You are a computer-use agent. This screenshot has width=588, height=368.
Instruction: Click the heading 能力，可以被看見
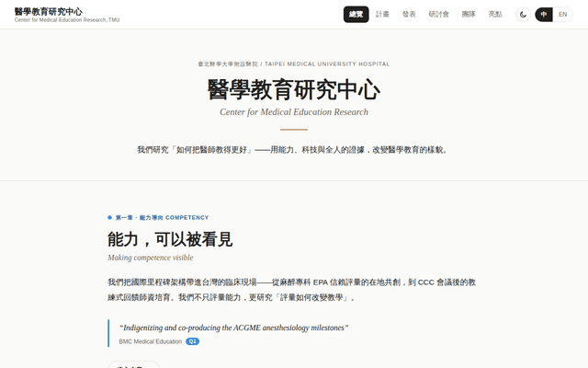point(170,239)
